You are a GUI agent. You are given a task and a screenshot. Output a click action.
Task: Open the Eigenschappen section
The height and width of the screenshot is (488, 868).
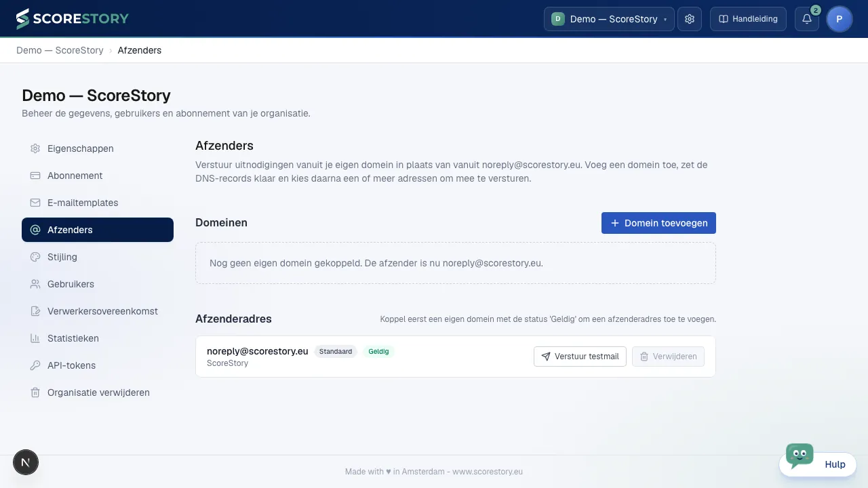[x=98, y=148]
